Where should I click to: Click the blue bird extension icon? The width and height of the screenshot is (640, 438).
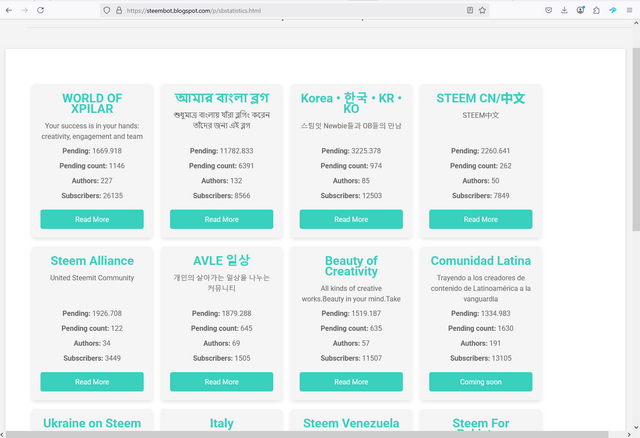(x=613, y=10)
